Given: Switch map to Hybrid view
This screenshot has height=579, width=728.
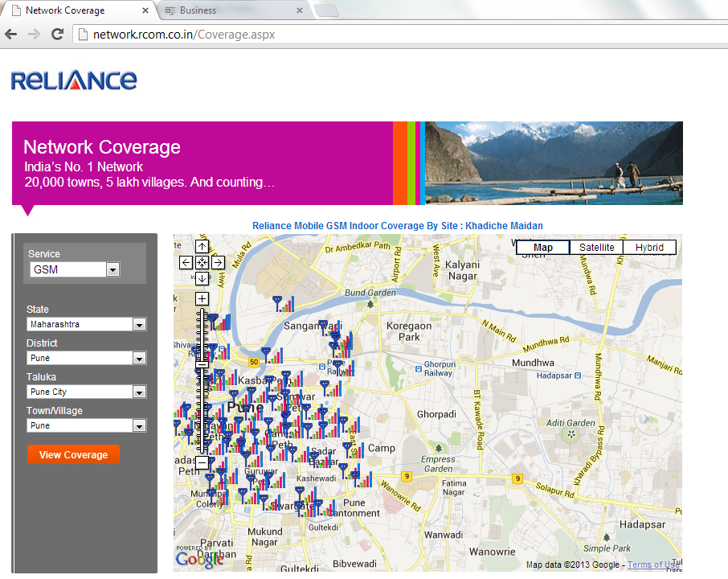Looking at the screenshot, I should (649, 248).
